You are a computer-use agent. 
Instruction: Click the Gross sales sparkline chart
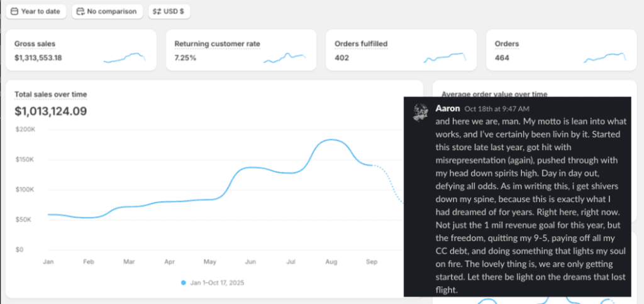(x=125, y=58)
